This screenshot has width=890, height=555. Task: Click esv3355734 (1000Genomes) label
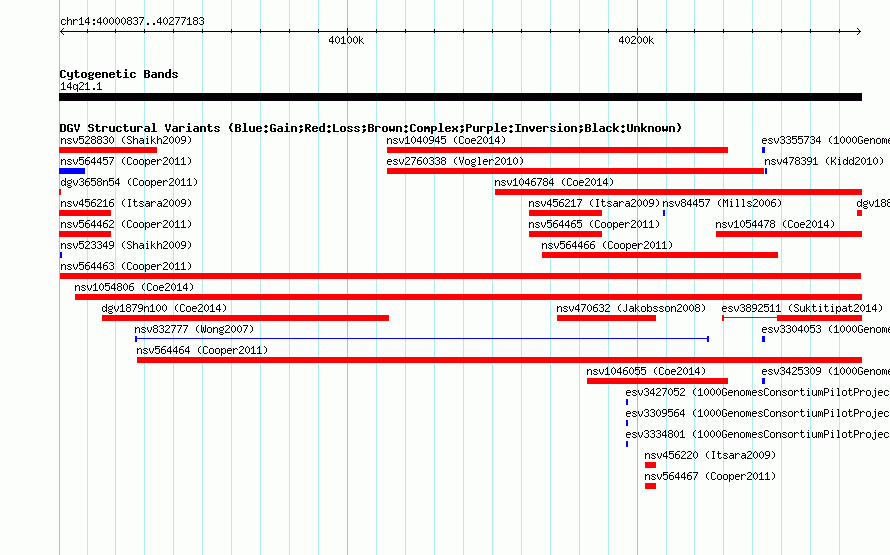(825, 140)
